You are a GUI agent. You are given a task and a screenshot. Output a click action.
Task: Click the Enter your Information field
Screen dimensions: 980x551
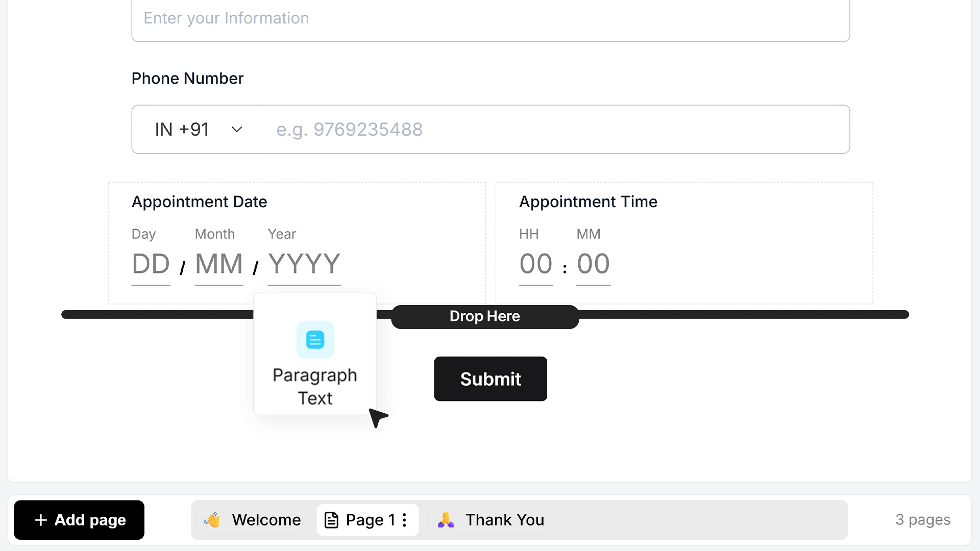(x=491, y=19)
